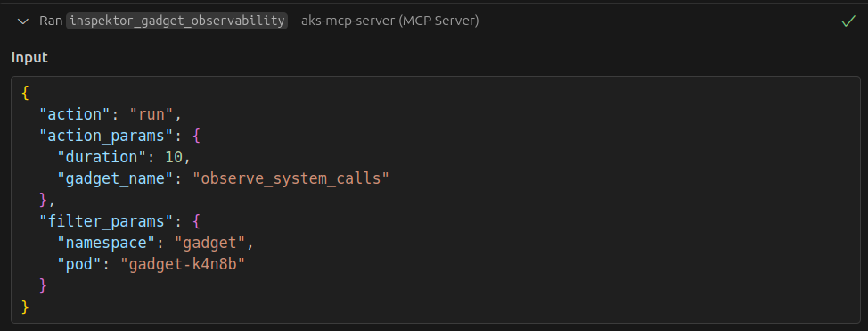Click the "observe_system_calls" value
Viewport: 868px width, 331px height.
click(291, 179)
